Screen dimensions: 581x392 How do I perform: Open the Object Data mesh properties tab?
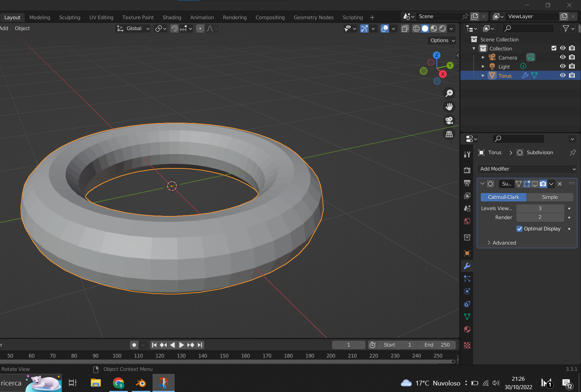[x=467, y=317]
